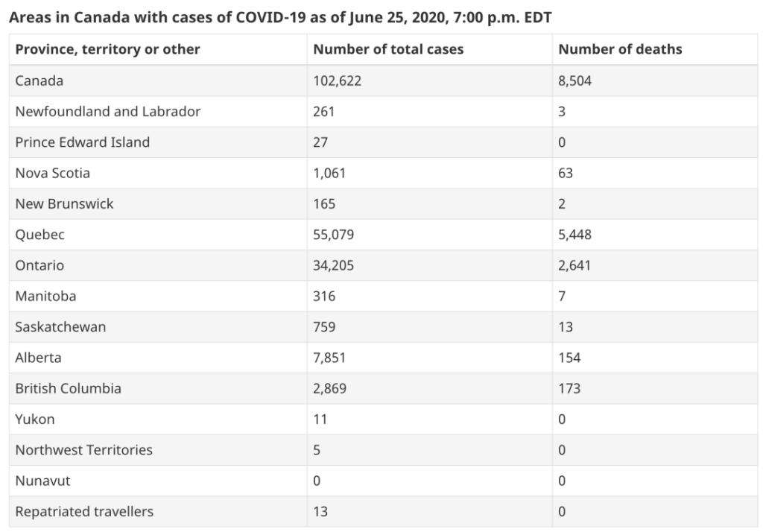
Task: Click the Northwest Territories row label
Action: [x=83, y=450]
